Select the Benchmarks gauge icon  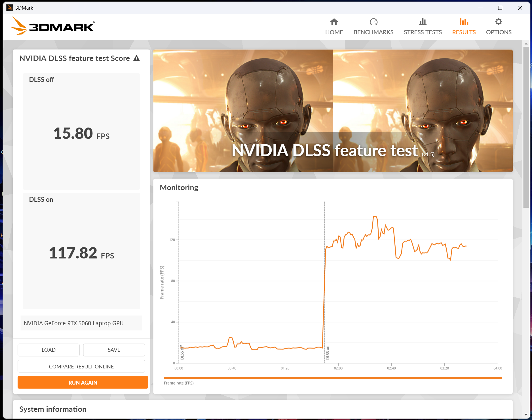373,22
